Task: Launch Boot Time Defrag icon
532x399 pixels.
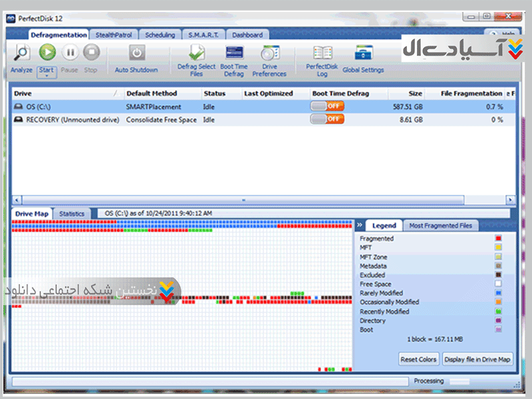Action: (x=233, y=53)
